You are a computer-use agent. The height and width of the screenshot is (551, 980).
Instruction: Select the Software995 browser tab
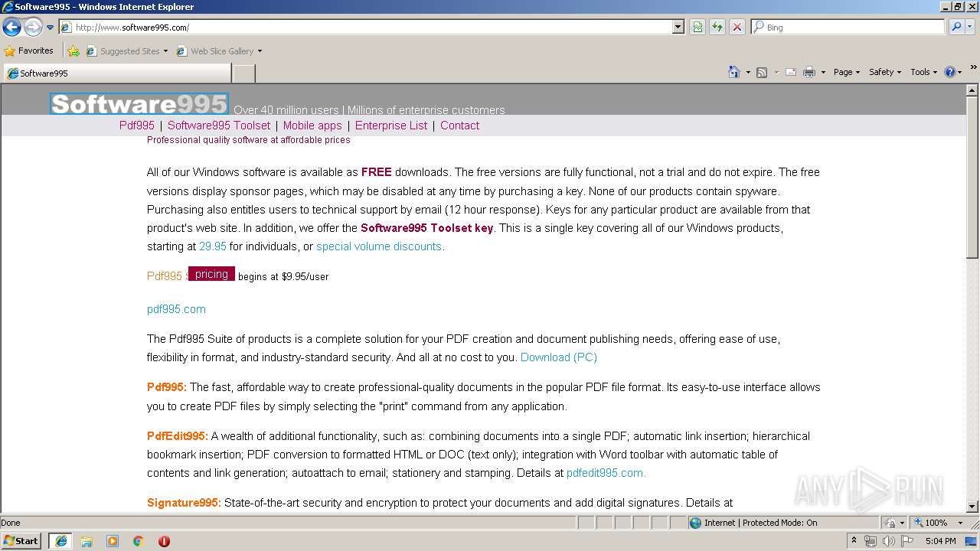[x=116, y=73]
